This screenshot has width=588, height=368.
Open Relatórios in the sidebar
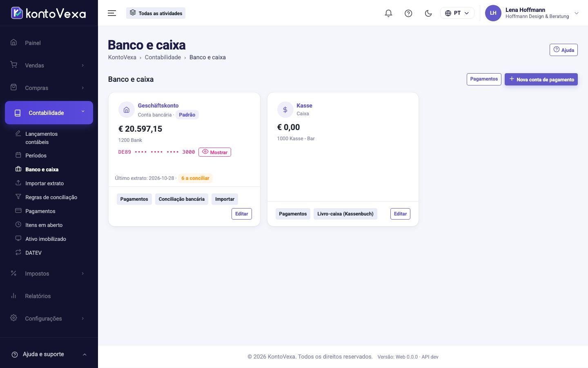pyautogui.click(x=49, y=296)
